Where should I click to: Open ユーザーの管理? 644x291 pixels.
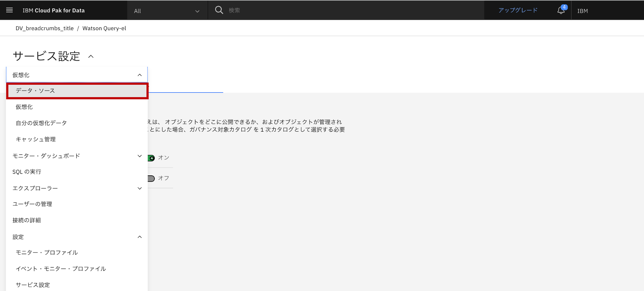77,204
